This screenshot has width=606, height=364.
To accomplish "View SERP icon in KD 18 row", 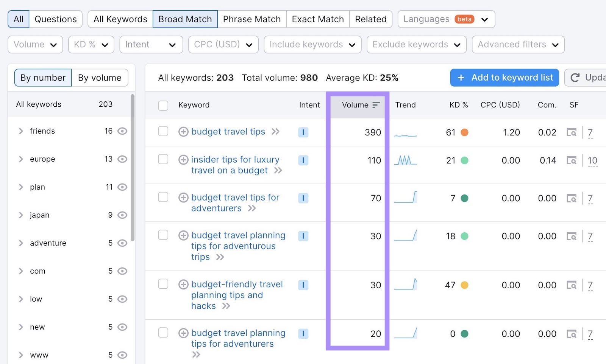I will click(572, 236).
